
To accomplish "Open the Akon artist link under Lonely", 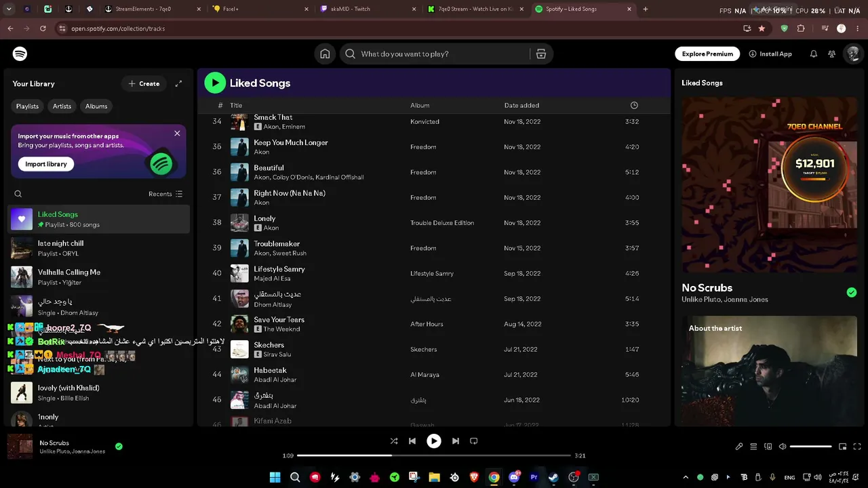I will click(x=271, y=228).
